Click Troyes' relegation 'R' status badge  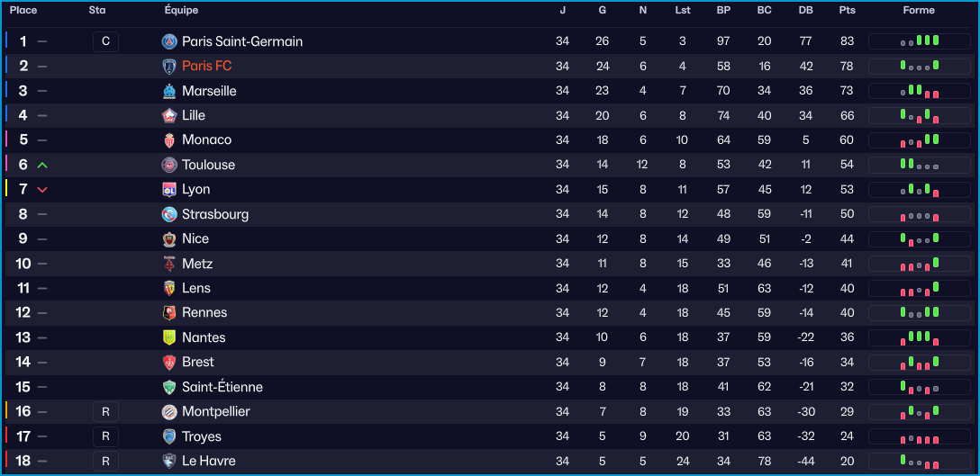[x=105, y=436]
